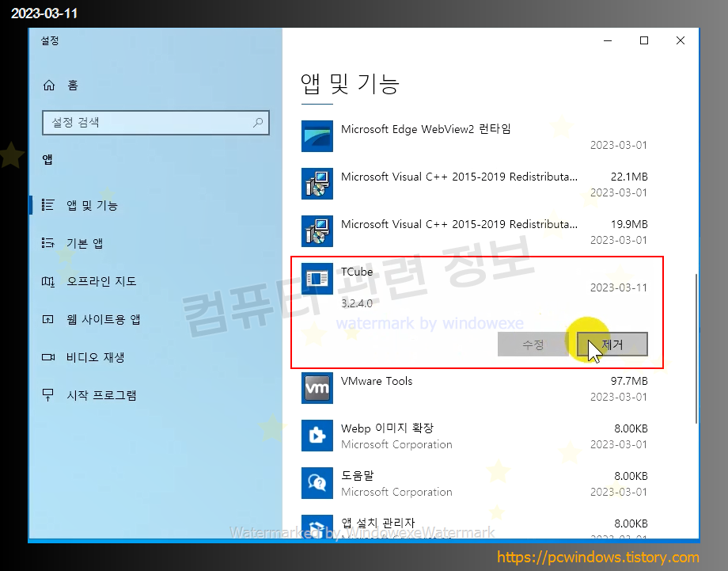The height and width of the screenshot is (571, 728).
Task: Open 기본 앱 sidebar entry
Action: (85, 243)
